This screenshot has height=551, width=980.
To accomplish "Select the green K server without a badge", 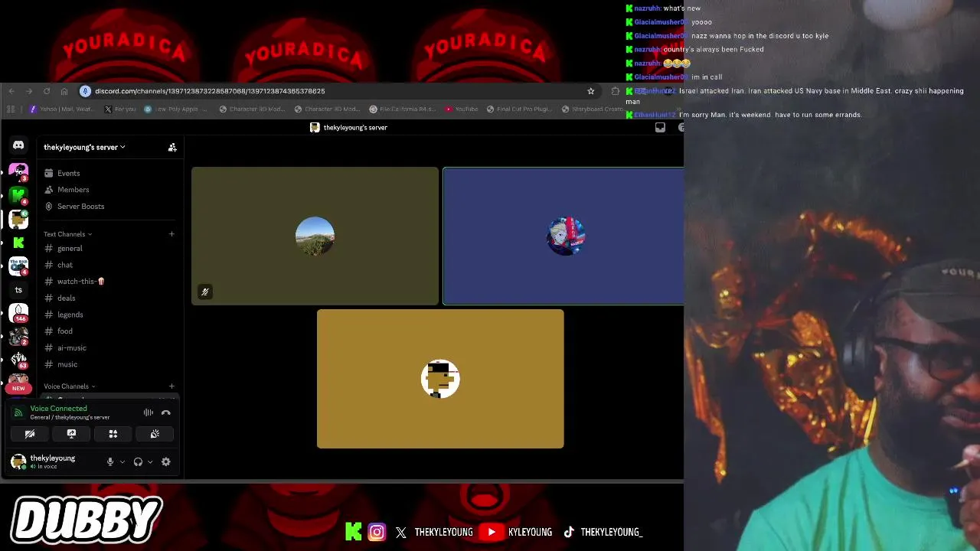I will (18, 243).
